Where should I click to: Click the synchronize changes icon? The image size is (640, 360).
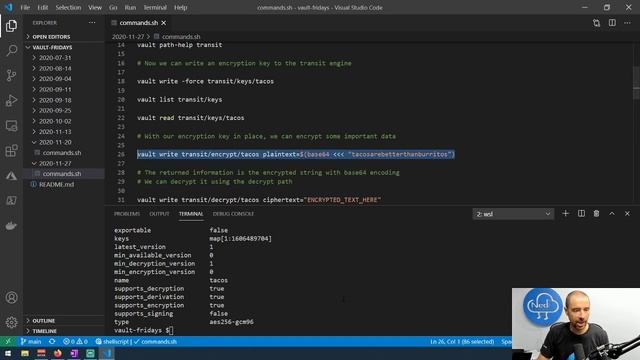tap(52, 342)
